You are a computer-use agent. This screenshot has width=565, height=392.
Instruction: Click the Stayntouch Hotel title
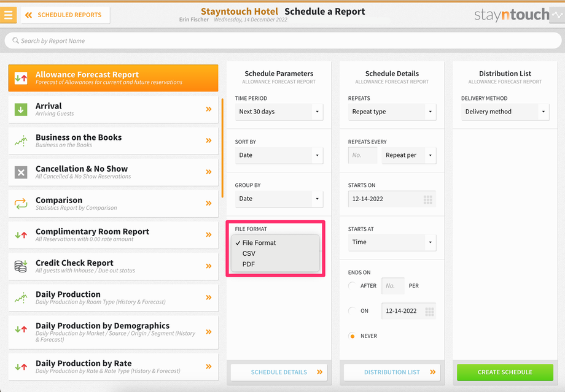(240, 12)
